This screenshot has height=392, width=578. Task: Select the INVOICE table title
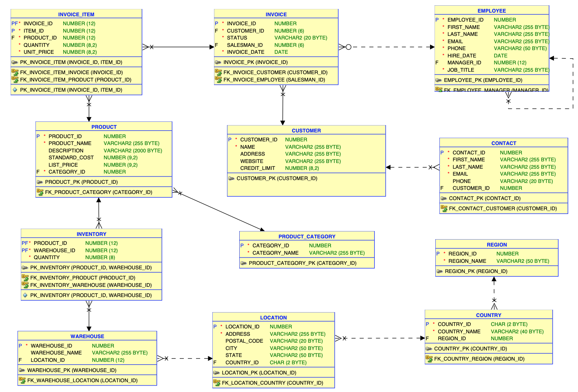[x=276, y=14]
